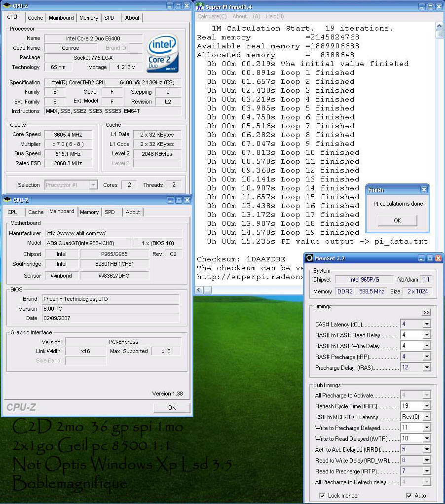The image size is (445, 504).
Task: Switch to CPU tab in lower CPU-Z window
Action: (x=12, y=212)
